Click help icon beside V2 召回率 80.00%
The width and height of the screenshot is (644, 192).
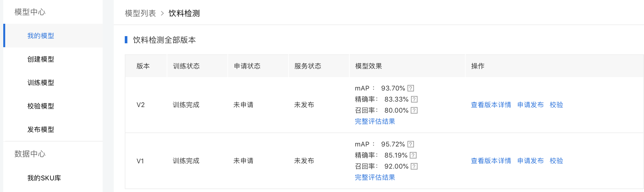tap(414, 110)
